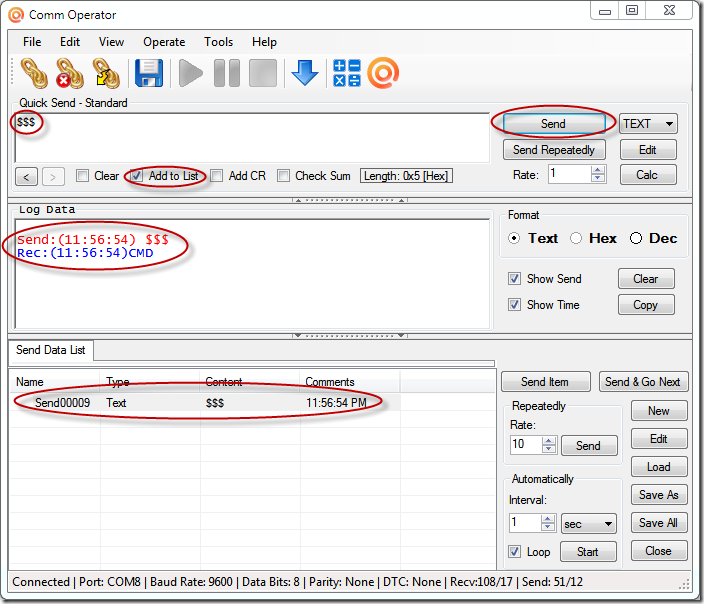Screen dimensions: 704x604
Task: Click the Start automatic send button
Action: pyautogui.click(x=588, y=551)
